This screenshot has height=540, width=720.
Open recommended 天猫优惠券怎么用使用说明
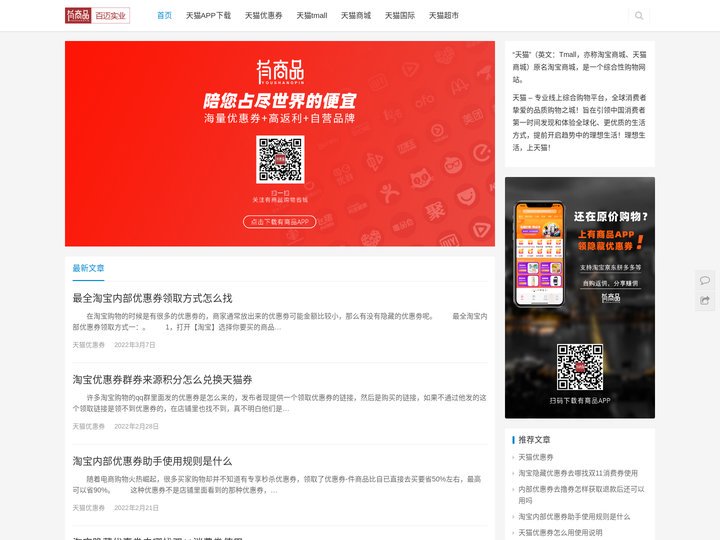(x=560, y=533)
